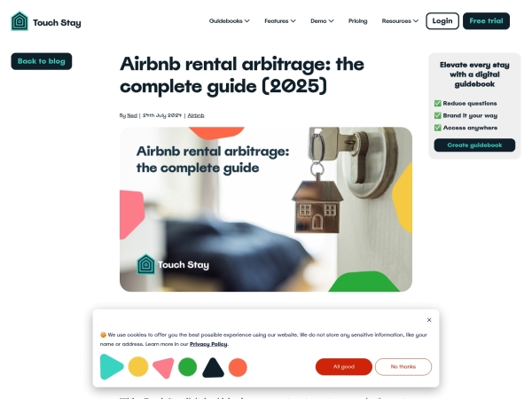Click the pink triangle shape in the cookie banner

tap(164, 368)
